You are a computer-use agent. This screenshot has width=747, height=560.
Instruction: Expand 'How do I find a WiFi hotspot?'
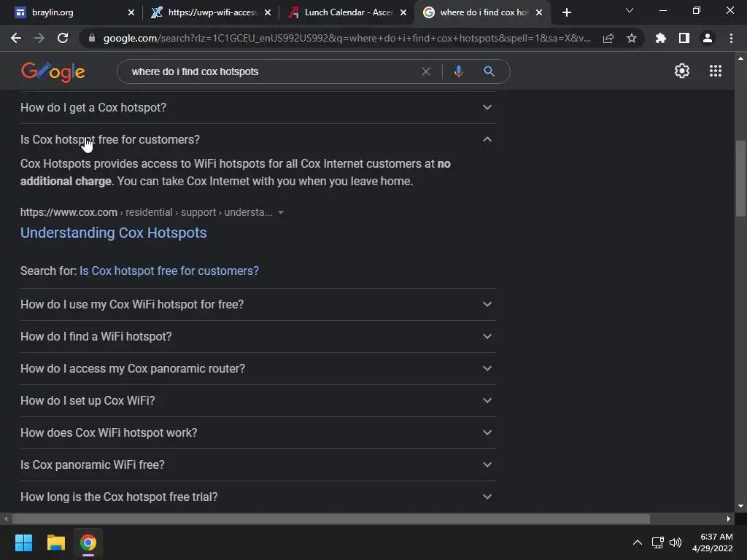point(258,336)
